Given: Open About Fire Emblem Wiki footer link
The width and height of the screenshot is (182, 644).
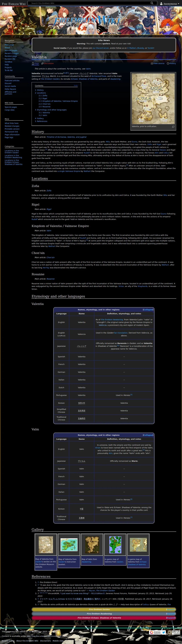Looking at the screenshot, I should click(x=27, y=641).
